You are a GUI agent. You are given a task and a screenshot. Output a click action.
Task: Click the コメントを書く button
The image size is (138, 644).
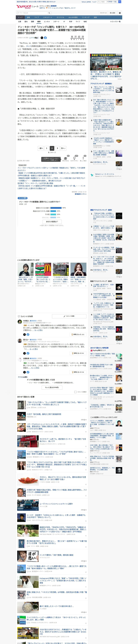(x=69, y=316)
